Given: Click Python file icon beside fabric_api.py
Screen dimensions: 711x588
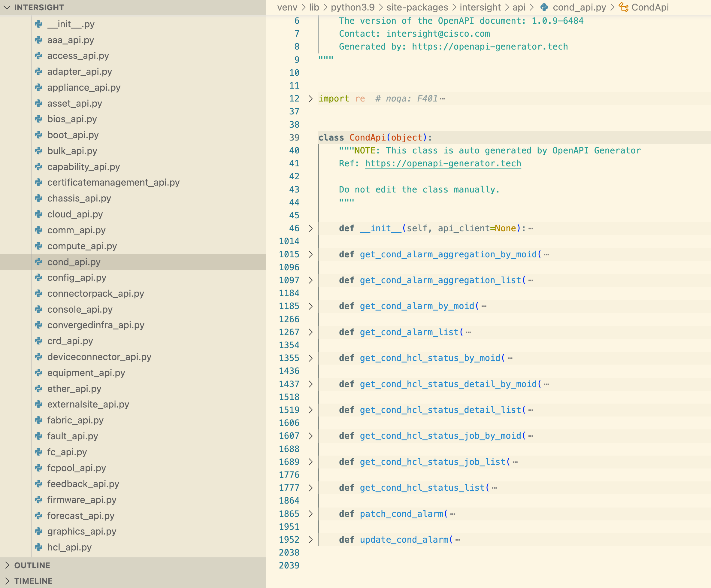Looking at the screenshot, I should coord(39,420).
